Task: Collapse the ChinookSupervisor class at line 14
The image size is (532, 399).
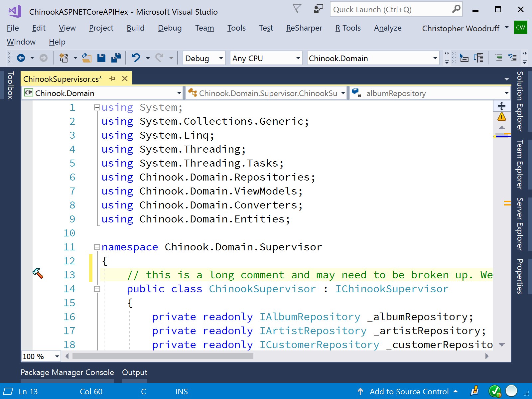Action: pyautogui.click(x=97, y=289)
